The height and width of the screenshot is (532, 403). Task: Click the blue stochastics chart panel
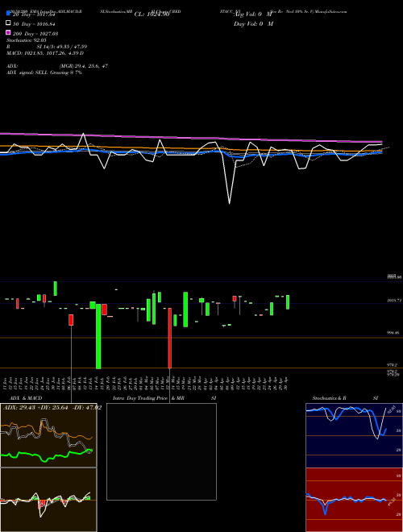coord(354,435)
